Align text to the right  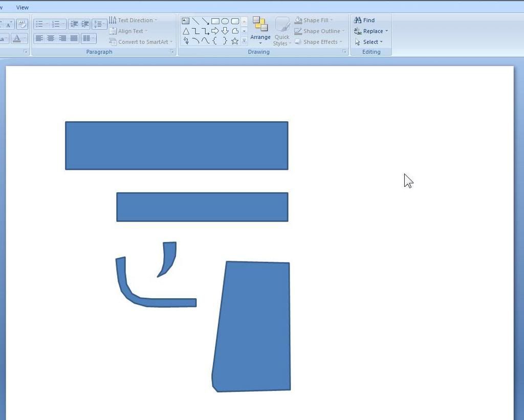62,38
